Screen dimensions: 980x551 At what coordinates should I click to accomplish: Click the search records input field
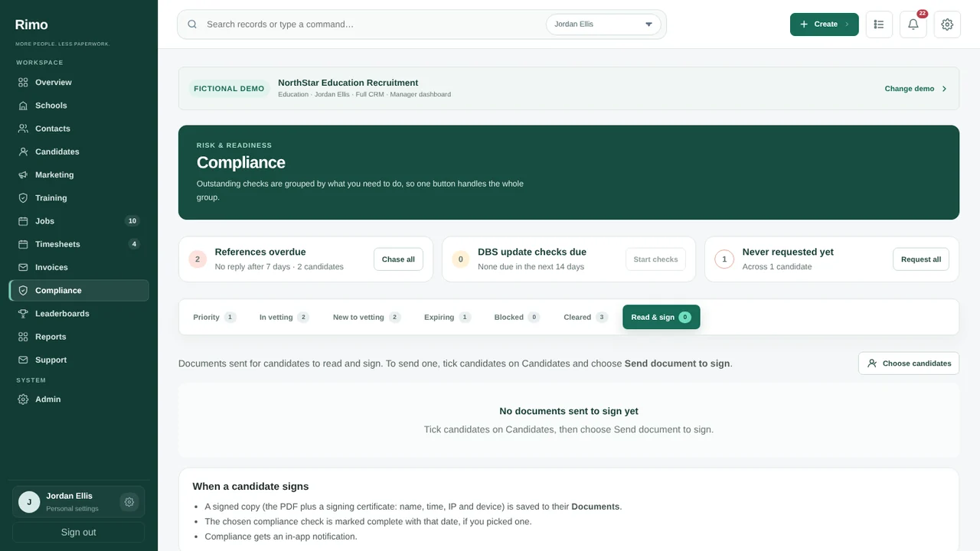371,24
